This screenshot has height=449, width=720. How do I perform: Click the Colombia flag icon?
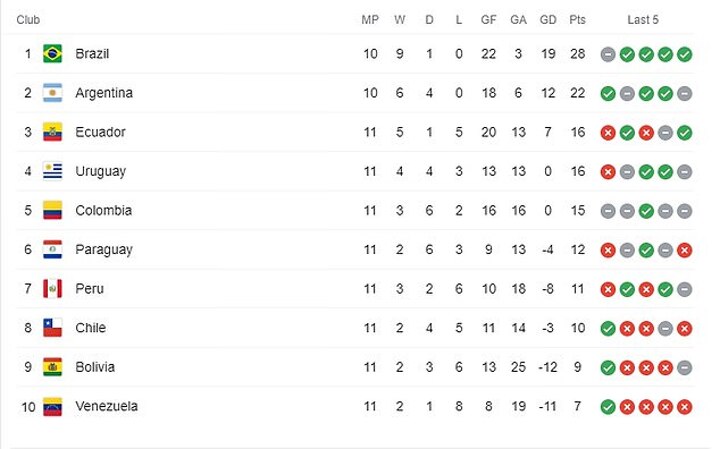point(53,210)
